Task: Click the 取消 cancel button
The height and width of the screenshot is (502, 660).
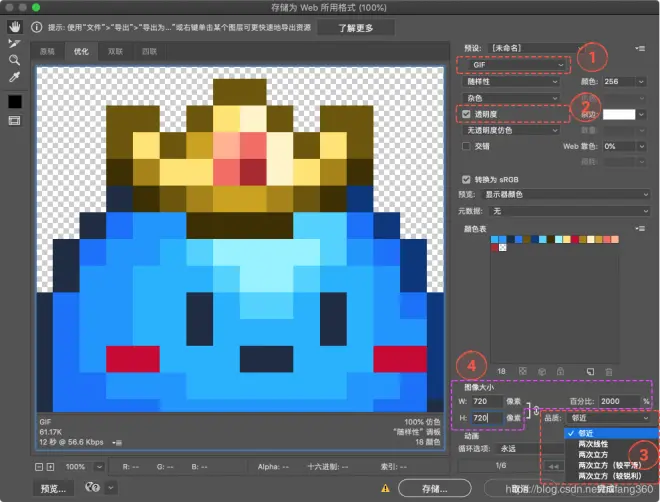Action: pyautogui.click(x=521, y=489)
